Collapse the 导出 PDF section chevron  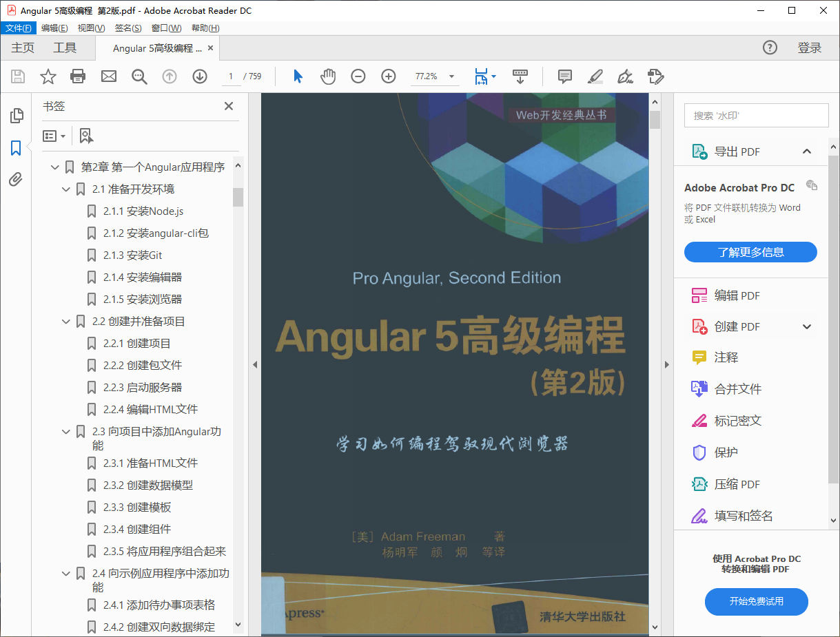pos(807,152)
